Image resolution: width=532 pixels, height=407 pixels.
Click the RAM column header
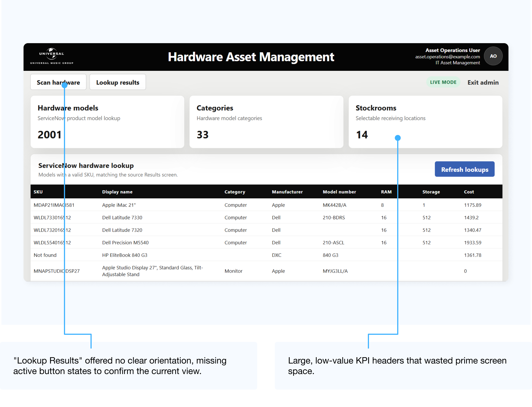pyautogui.click(x=386, y=192)
